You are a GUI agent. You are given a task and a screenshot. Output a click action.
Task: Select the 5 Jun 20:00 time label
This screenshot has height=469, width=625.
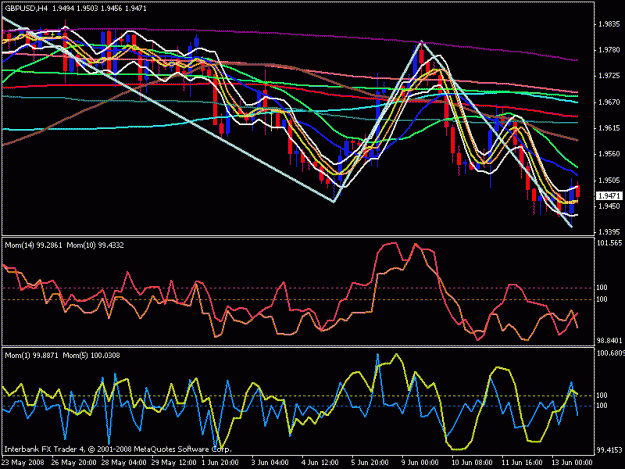370,463
